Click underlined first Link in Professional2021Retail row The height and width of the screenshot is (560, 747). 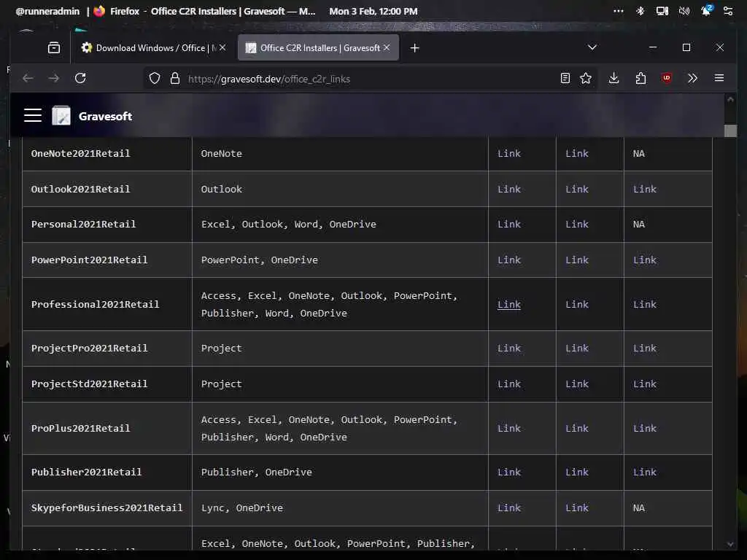pyautogui.click(x=508, y=304)
